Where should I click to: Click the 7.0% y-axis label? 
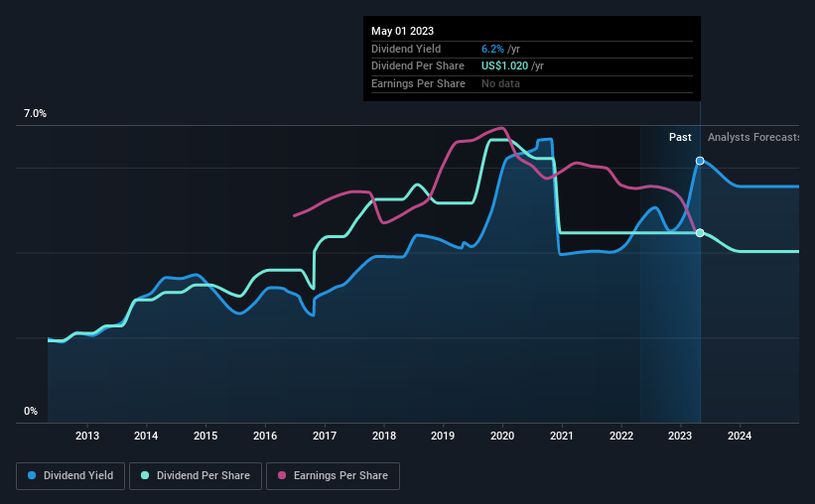pyautogui.click(x=35, y=114)
